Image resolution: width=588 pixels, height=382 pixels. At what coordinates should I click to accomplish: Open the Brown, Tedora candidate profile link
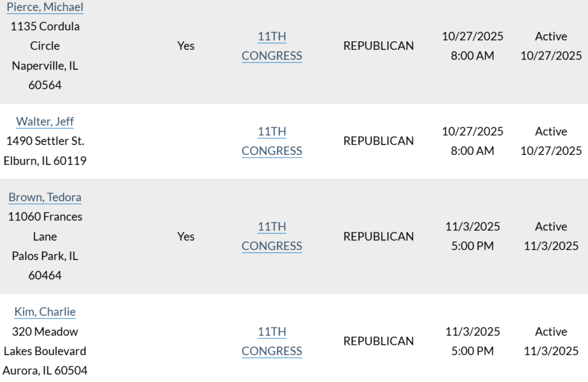click(45, 197)
